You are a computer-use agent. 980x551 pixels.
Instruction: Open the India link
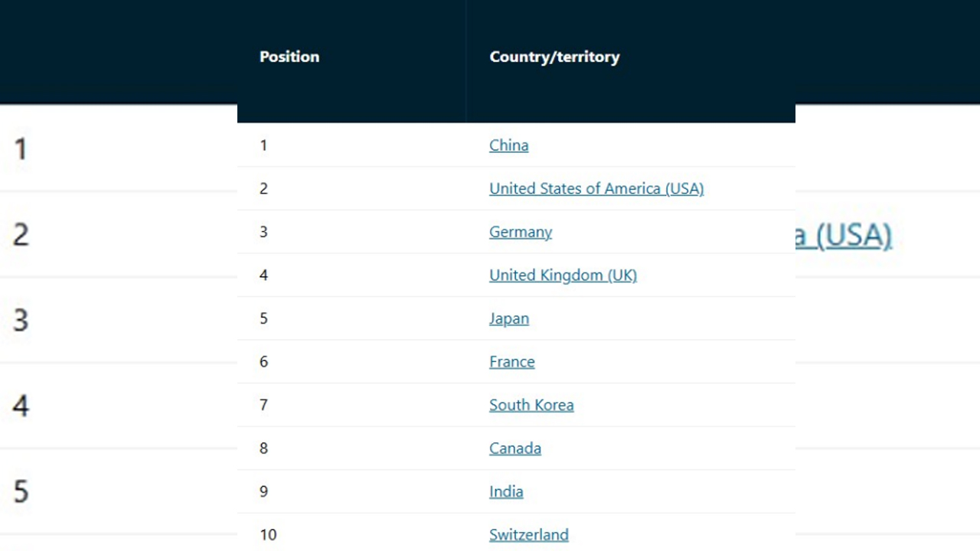pyautogui.click(x=506, y=491)
